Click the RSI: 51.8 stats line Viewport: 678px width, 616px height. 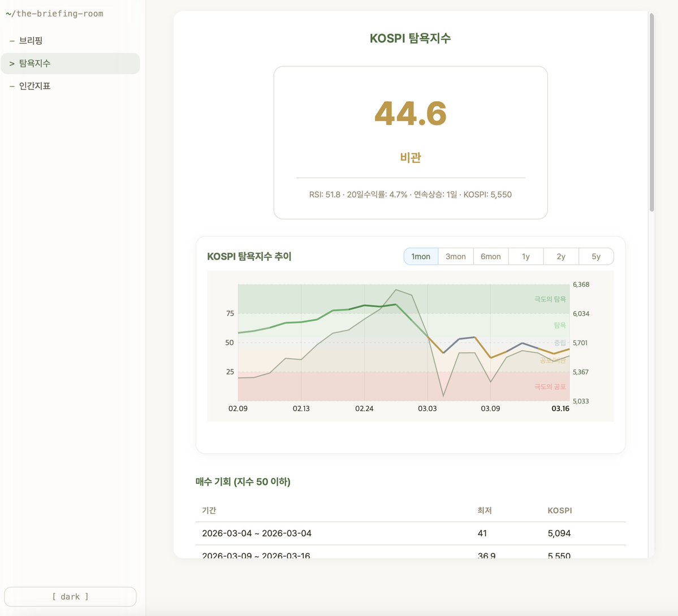411,195
